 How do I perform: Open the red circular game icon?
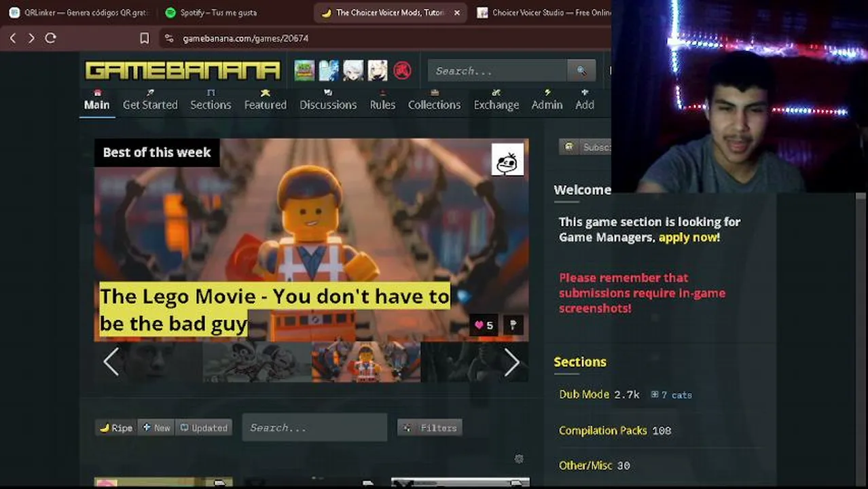(402, 71)
